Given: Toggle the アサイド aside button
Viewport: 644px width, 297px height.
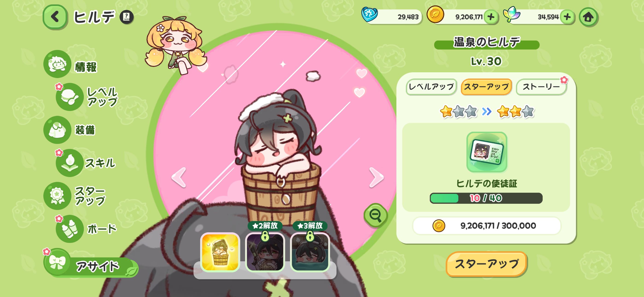Looking at the screenshot, I should click(91, 266).
